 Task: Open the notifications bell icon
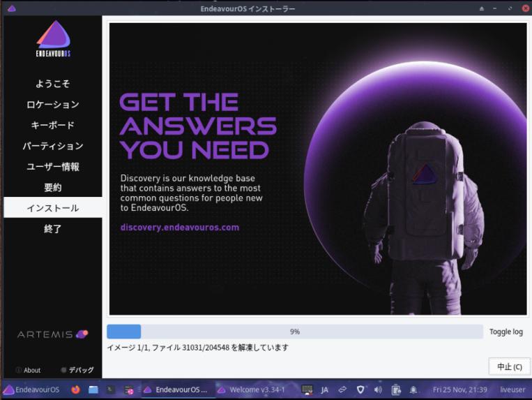point(413,390)
